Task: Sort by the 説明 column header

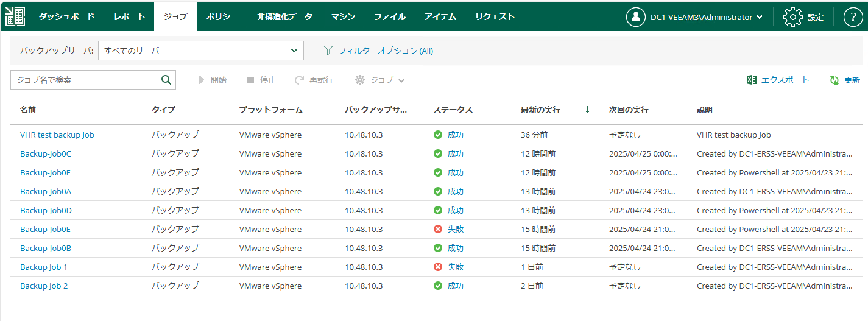Action: (x=705, y=110)
